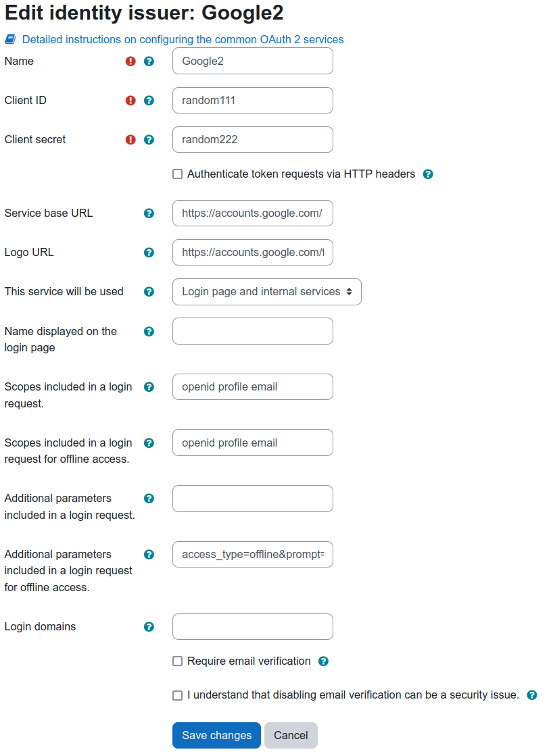The width and height of the screenshot is (551, 756).
Task: Open help for the offline access scopes
Action: pos(149,443)
